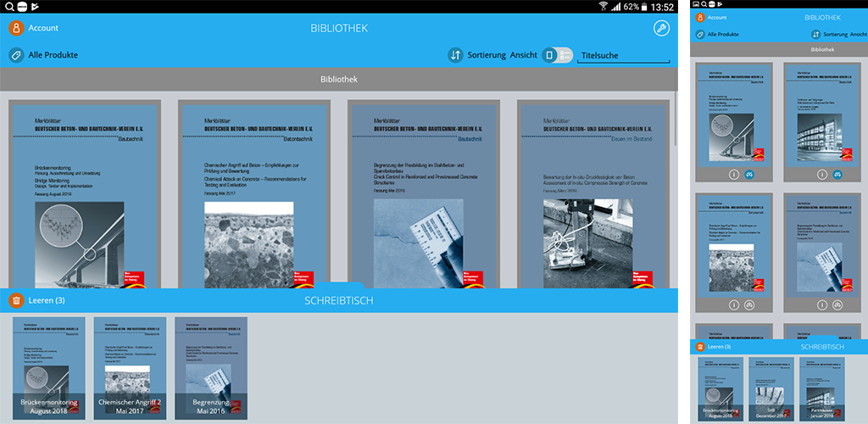Viewport: 868px width, 424px height.
Task: Show info for Brückenmonitoring card in phone view
Action: click(x=734, y=175)
